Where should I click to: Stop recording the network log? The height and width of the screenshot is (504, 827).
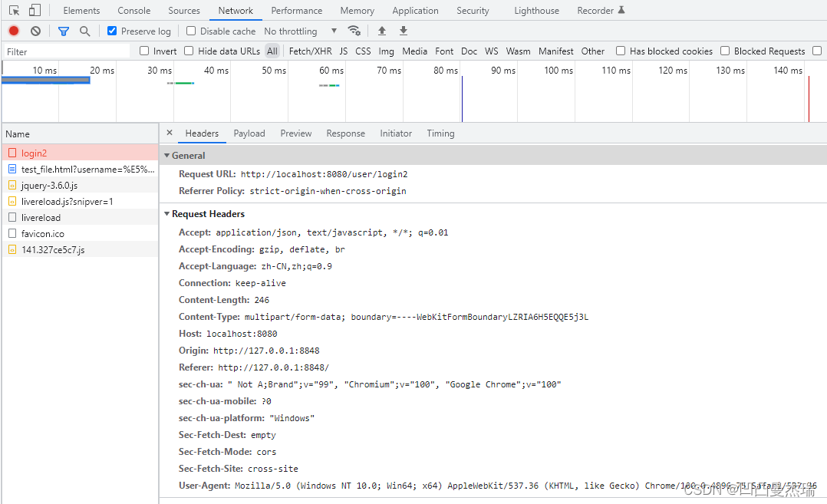pyautogui.click(x=14, y=31)
